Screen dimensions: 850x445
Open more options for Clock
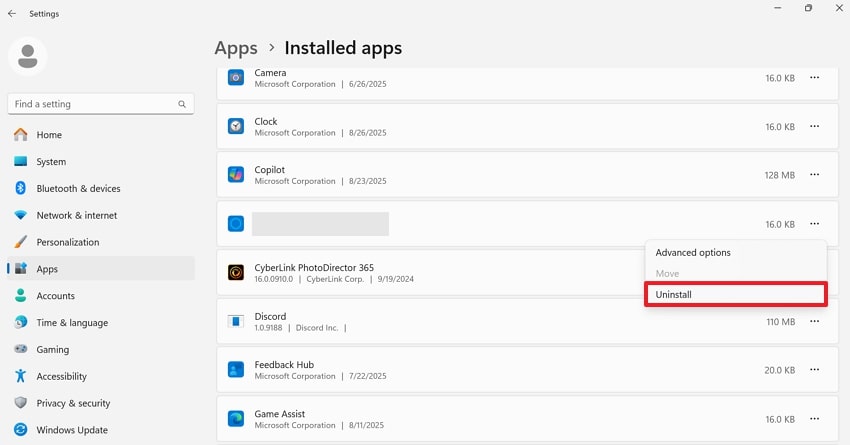[814, 126]
